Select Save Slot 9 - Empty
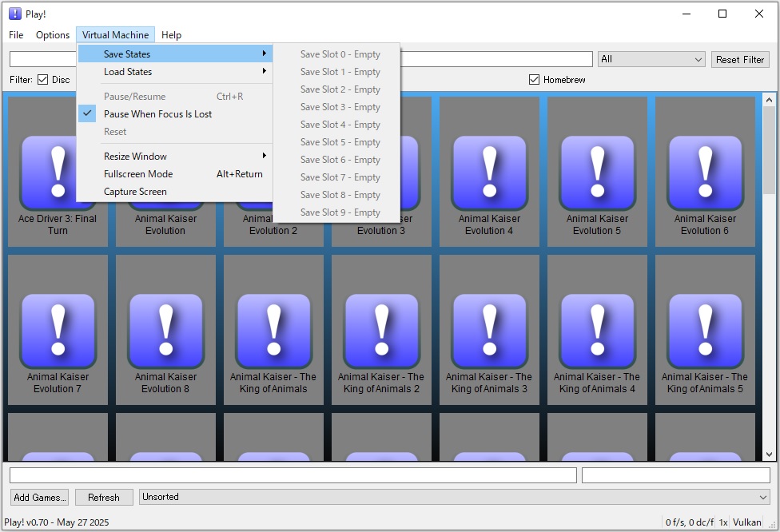 click(336, 212)
